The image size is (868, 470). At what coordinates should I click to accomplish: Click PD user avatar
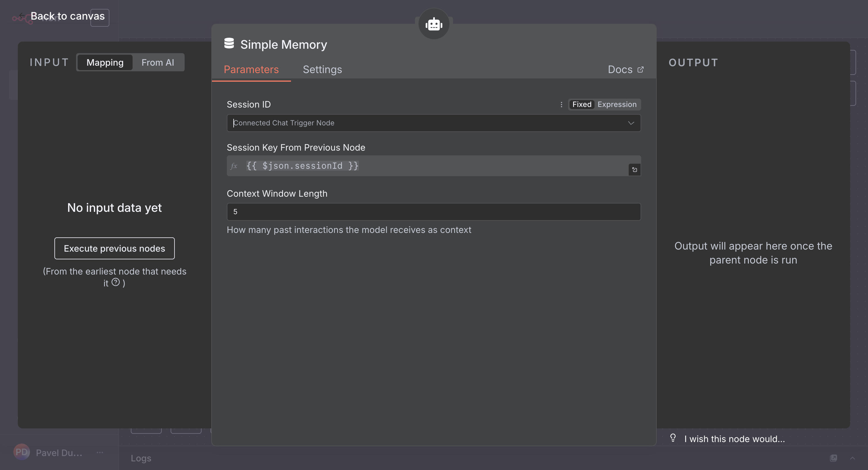tap(22, 452)
